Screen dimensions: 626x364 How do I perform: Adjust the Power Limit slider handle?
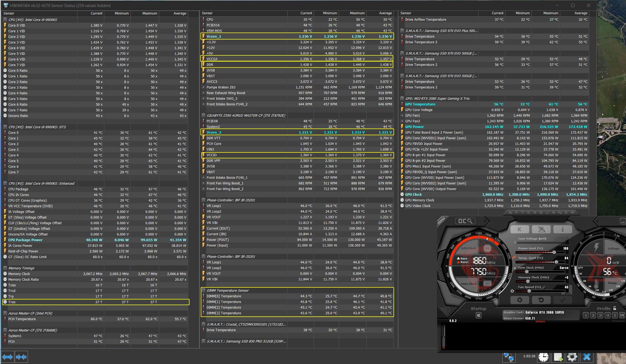coord(554,252)
